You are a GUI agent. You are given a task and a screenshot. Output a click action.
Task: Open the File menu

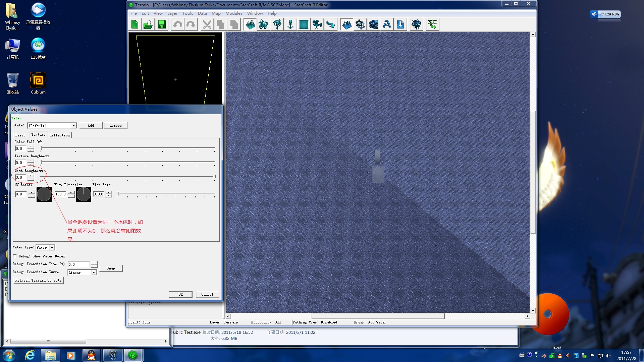click(133, 13)
